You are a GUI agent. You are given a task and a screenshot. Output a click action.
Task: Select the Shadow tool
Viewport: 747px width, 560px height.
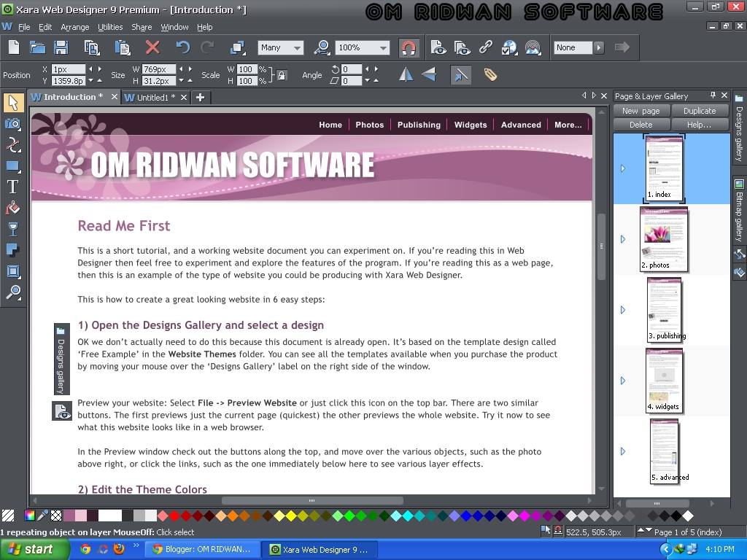click(x=13, y=250)
